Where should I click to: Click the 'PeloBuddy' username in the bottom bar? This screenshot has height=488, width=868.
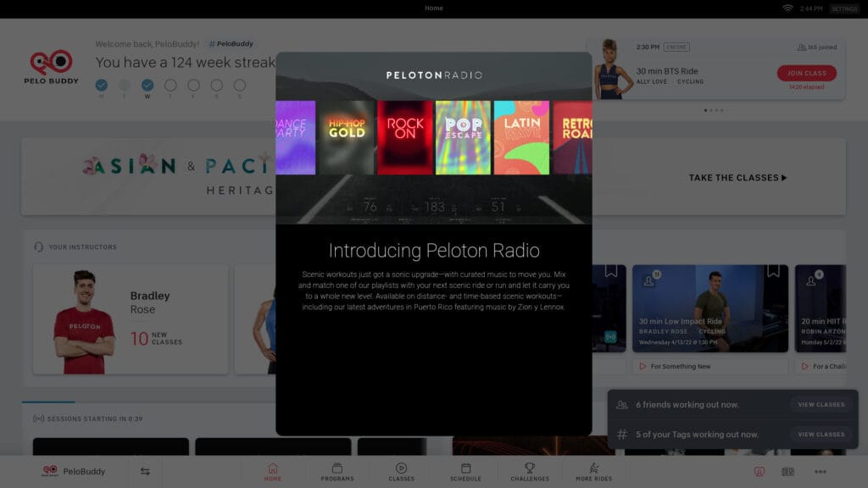84,471
